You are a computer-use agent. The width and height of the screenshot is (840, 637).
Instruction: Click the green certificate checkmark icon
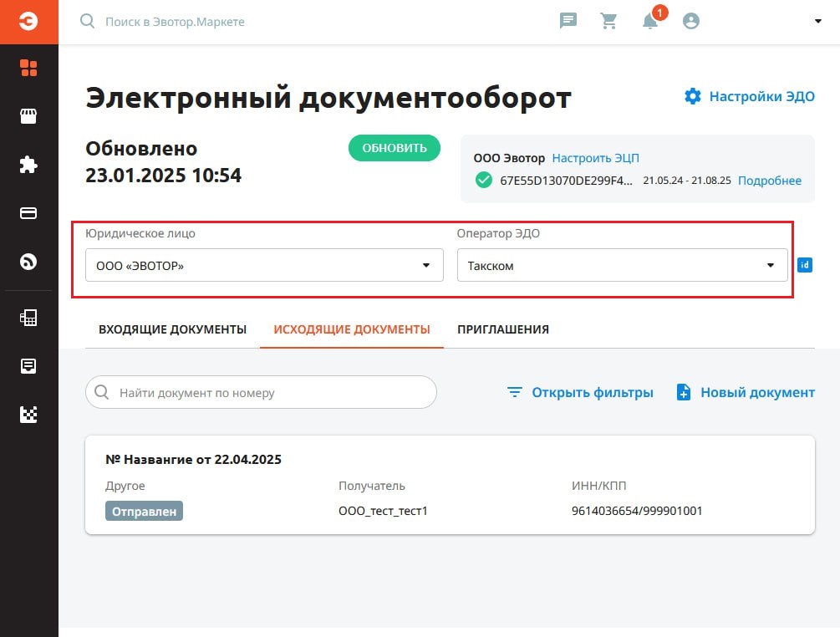point(484,180)
